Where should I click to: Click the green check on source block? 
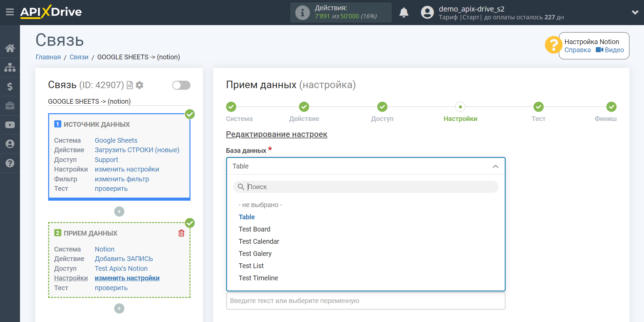pyautogui.click(x=190, y=114)
